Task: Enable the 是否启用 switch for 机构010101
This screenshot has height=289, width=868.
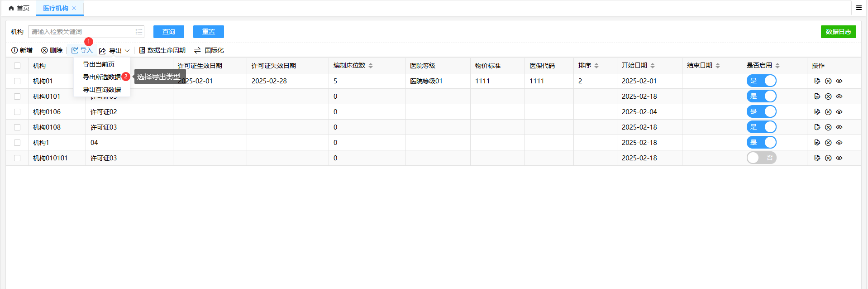Action: 761,158
